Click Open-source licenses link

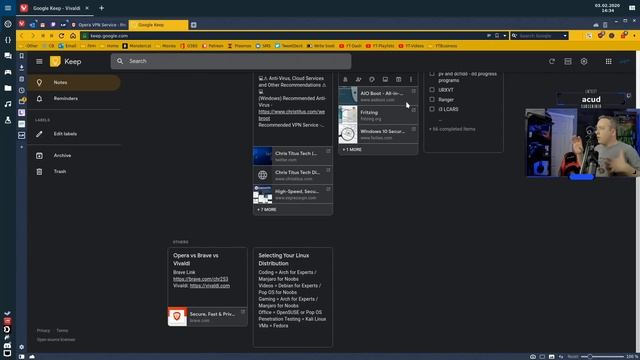(56, 340)
